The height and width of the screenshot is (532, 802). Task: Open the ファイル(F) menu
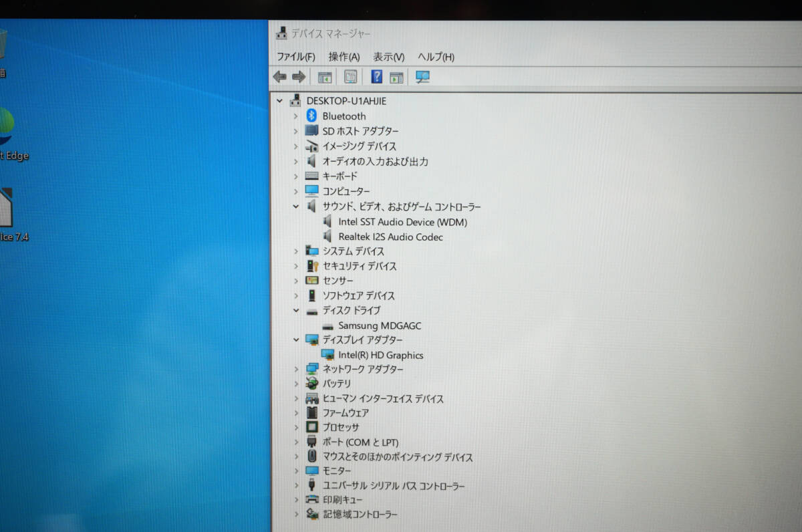click(296, 57)
